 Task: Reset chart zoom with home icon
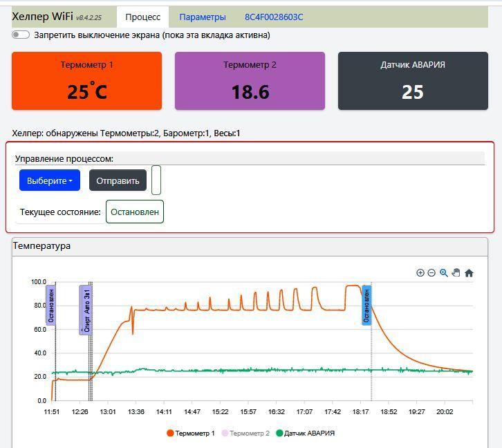pyautogui.click(x=469, y=273)
